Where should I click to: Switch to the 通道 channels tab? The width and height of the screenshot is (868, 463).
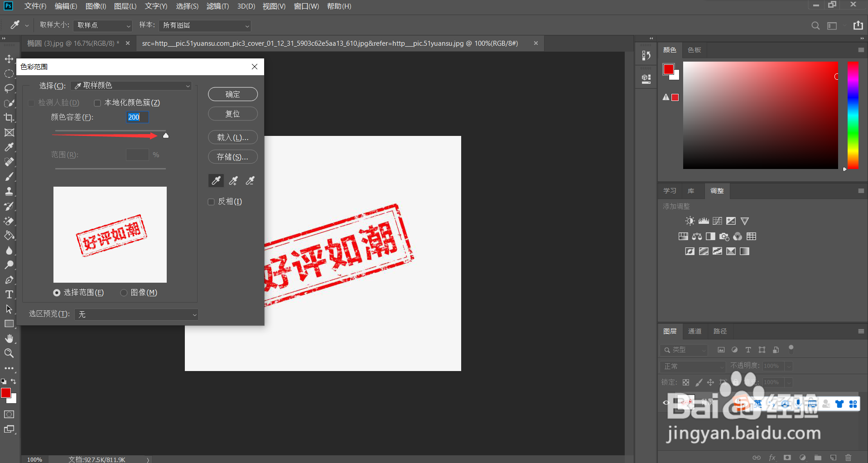694,331
